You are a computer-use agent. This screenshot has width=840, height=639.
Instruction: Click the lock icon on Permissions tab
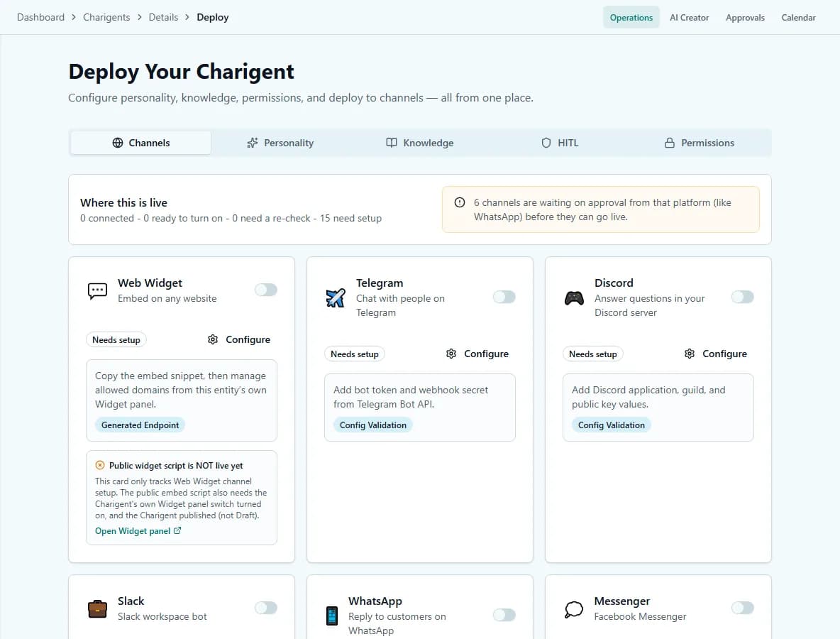point(670,143)
